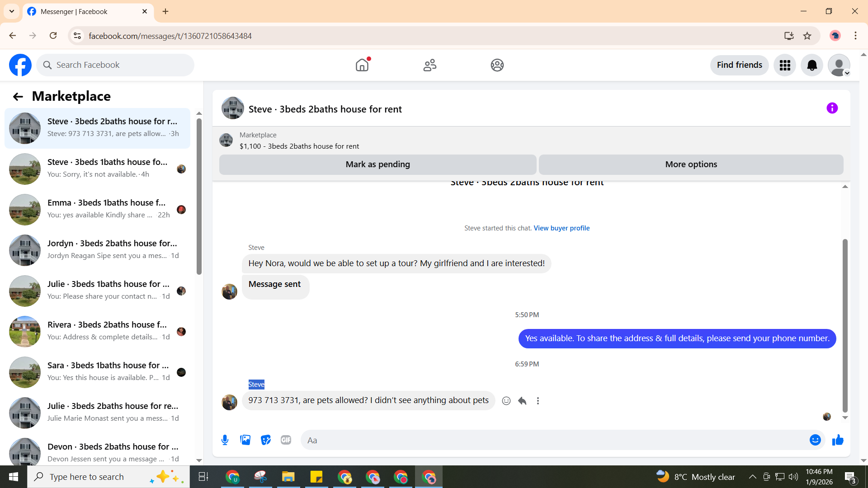Viewport: 868px width, 488px height.
Task: Open the account profile dropdown
Action: point(839,66)
